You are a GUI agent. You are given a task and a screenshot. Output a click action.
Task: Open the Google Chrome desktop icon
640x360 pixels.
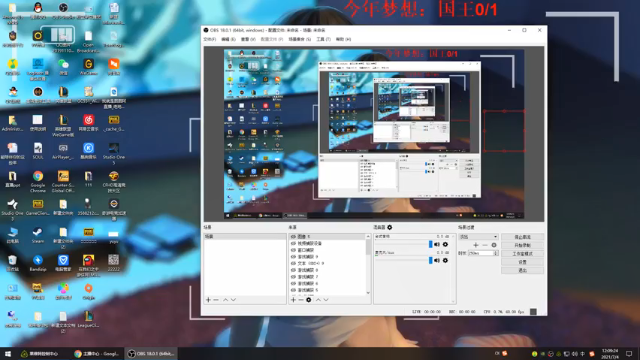[x=38, y=181]
